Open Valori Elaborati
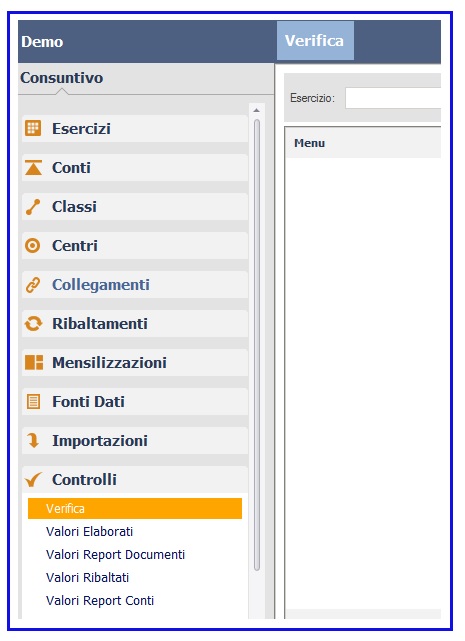The height and width of the screenshot is (641, 465). point(89,531)
